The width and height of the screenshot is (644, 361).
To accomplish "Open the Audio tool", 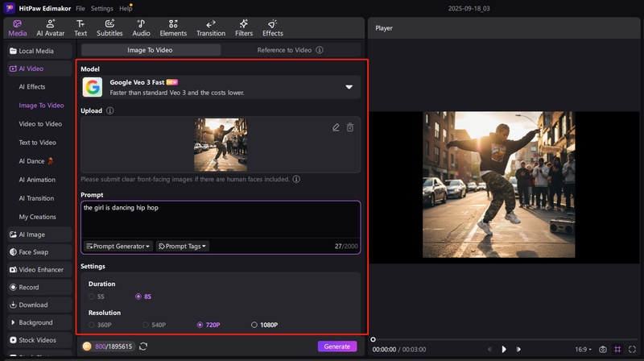I will [141, 28].
